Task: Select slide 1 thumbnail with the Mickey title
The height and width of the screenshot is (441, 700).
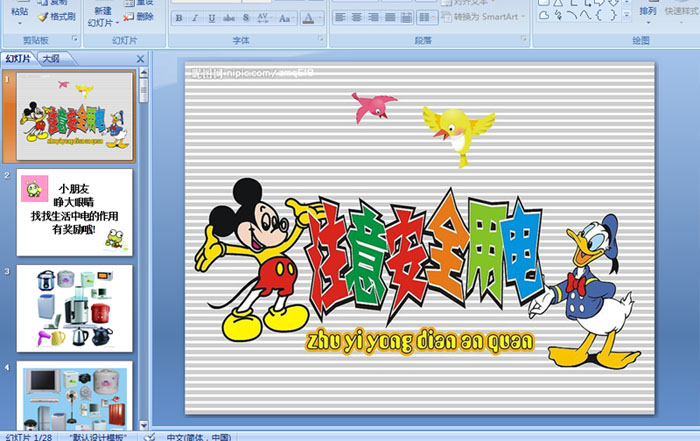Action: [x=75, y=116]
